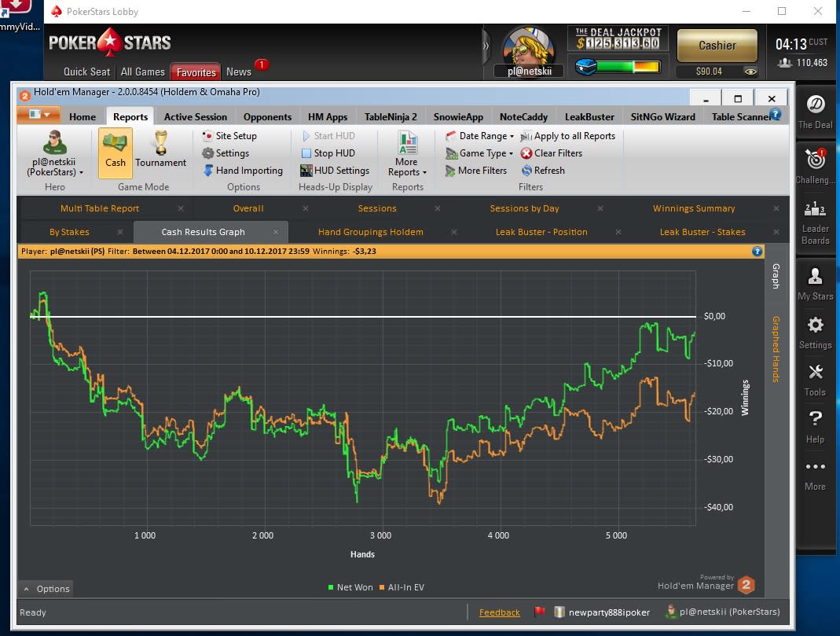Switch to the Home ribbon tab
This screenshot has height=636, width=840.
point(83,117)
